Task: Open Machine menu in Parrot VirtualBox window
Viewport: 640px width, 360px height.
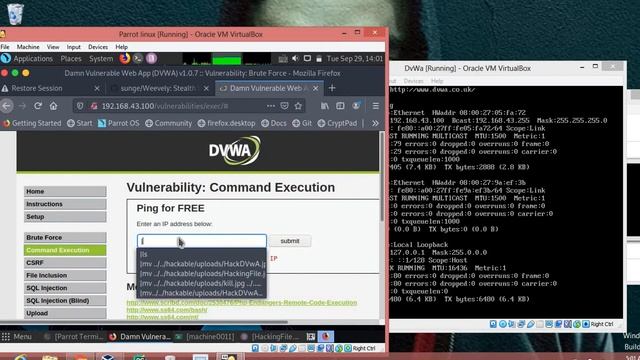Action: tap(28, 47)
